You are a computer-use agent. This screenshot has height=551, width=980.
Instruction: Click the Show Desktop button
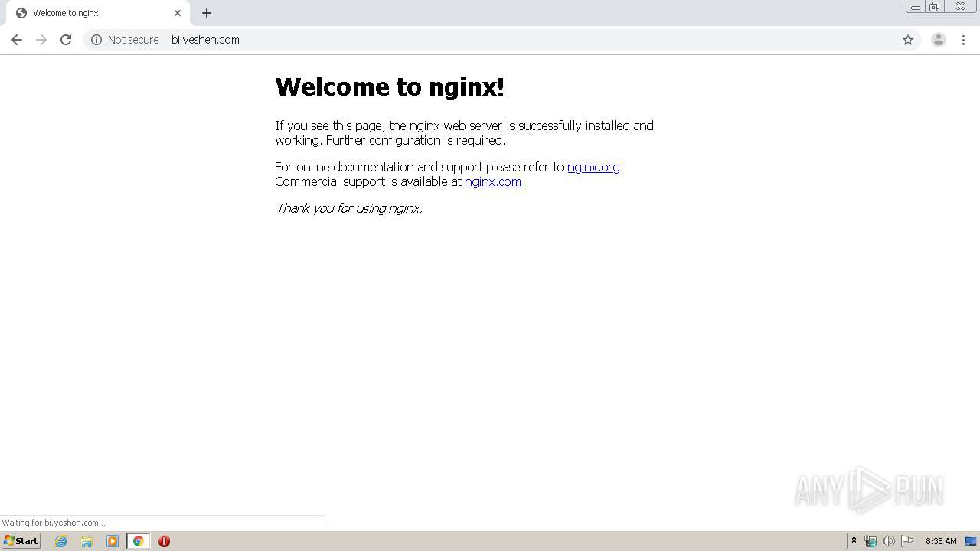972,541
